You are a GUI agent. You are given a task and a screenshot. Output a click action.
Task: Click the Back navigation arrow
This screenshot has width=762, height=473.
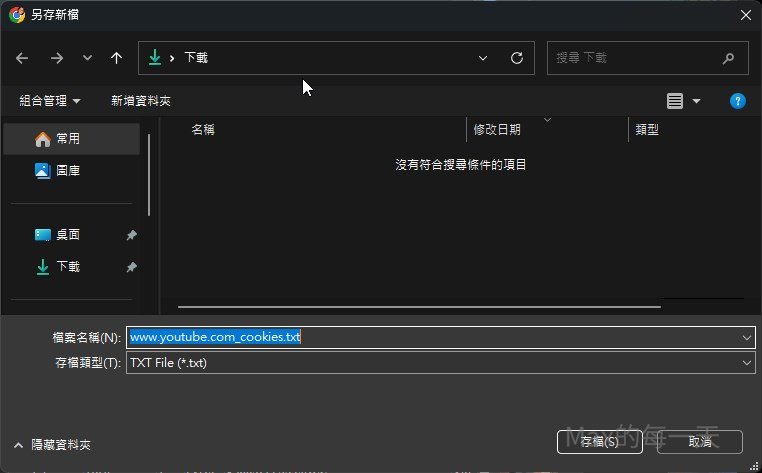pyautogui.click(x=22, y=58)
